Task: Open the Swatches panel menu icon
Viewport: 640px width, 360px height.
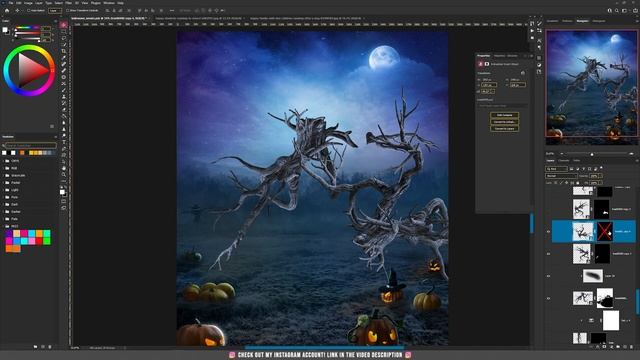Action: point(56,137)
